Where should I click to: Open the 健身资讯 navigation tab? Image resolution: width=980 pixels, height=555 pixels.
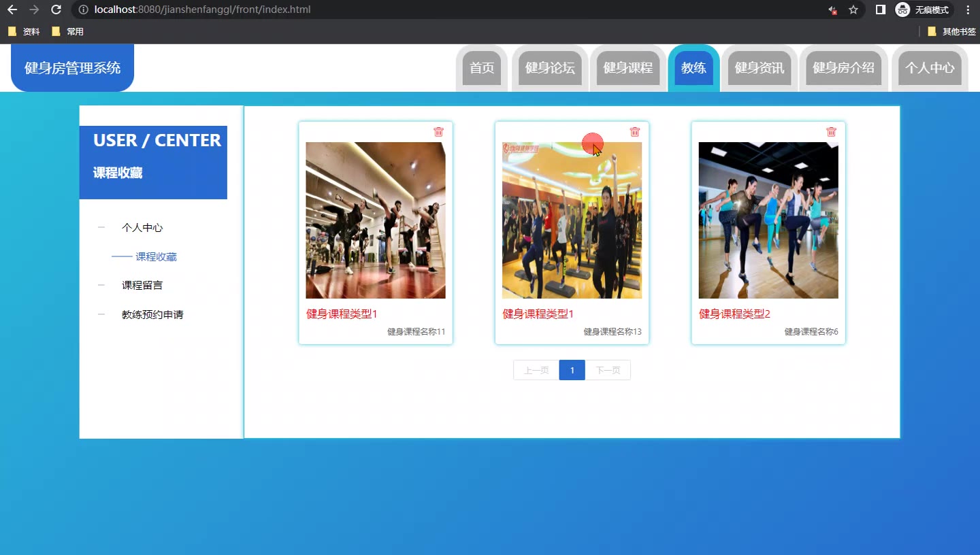click(759, 68)
